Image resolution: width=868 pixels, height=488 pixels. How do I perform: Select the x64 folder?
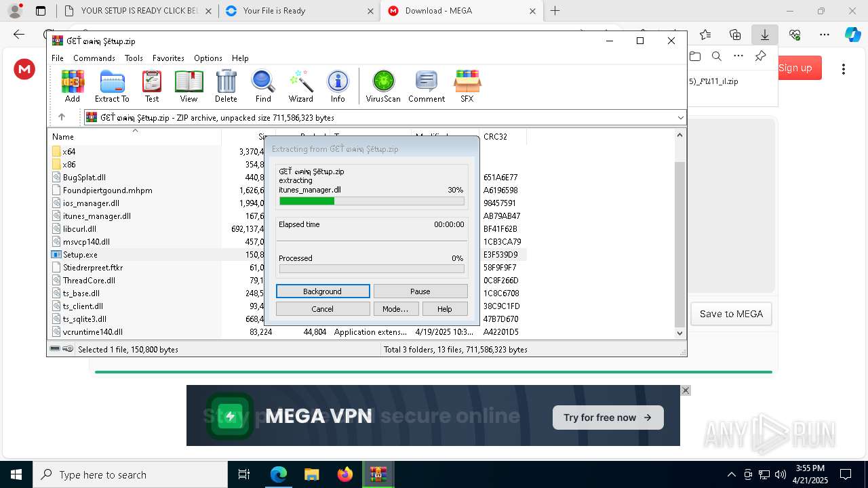69,152
